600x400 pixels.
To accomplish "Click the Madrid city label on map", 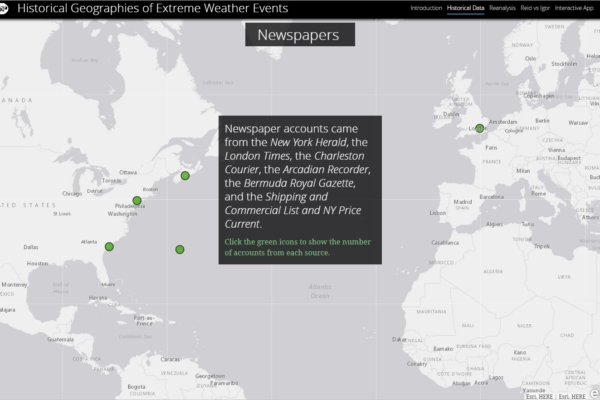I will pyautogui.click(x=463, y=201).
